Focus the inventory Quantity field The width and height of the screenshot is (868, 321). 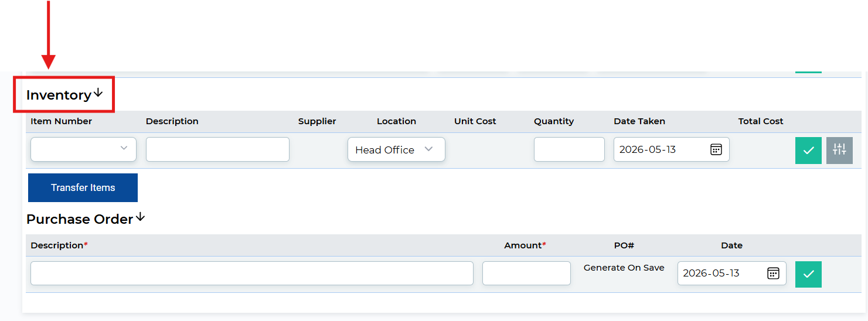569,149
